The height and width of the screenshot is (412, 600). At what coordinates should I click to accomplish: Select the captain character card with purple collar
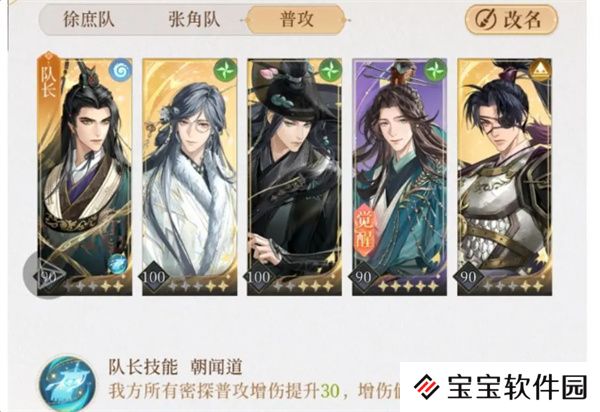tap(85, 177)
